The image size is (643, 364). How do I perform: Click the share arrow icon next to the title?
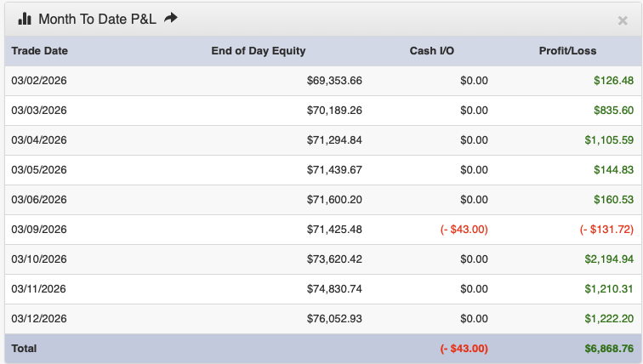point(171,18)
